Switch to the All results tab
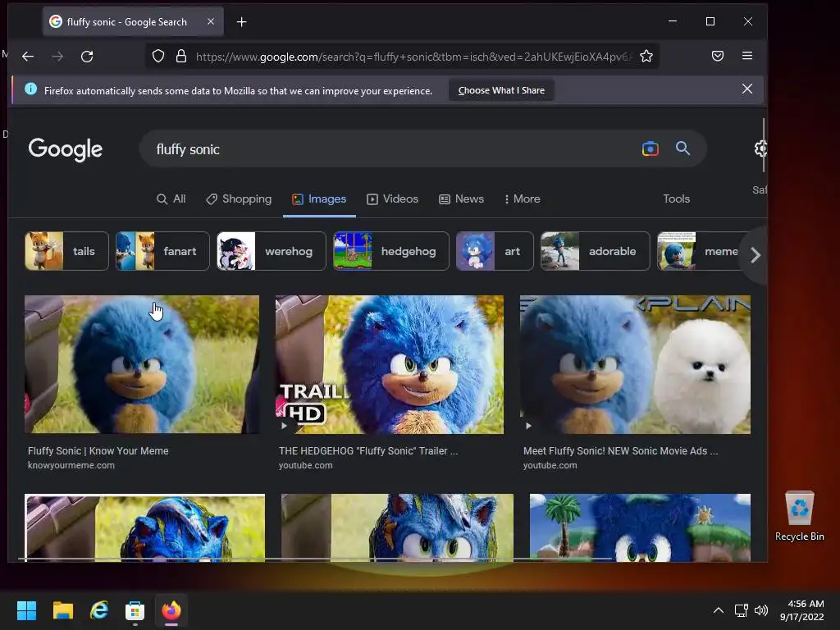Image resolution: width=840 pixels, height=630 pixels. tap(171, 199)
